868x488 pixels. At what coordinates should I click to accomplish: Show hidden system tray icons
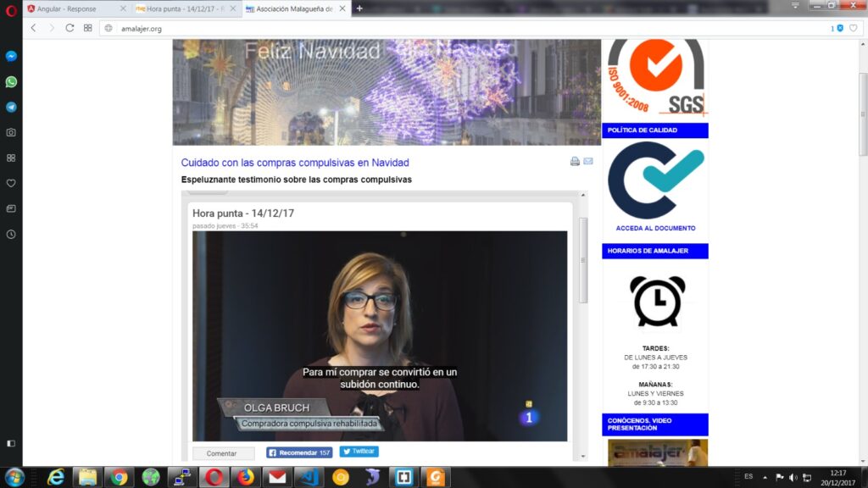[x=765, y=477]
